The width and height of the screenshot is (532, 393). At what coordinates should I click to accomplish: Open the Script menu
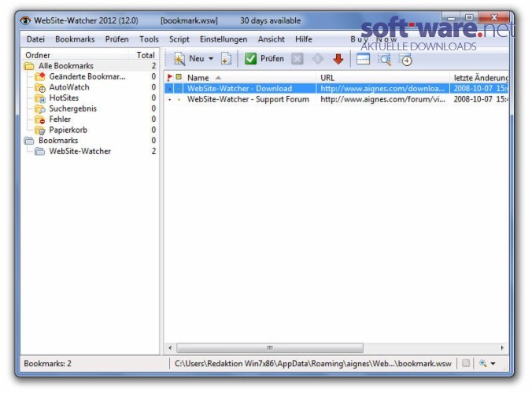(x=179, y=39)
